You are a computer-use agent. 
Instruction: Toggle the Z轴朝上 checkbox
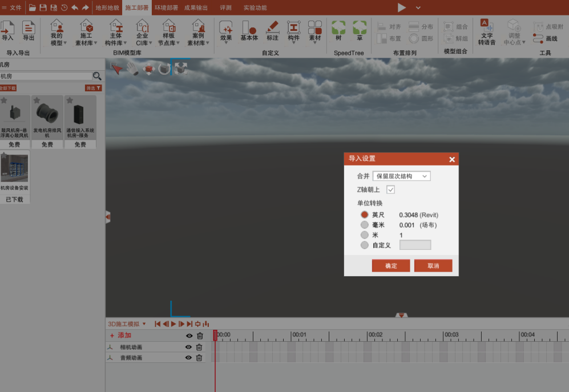tap(391, 189)
